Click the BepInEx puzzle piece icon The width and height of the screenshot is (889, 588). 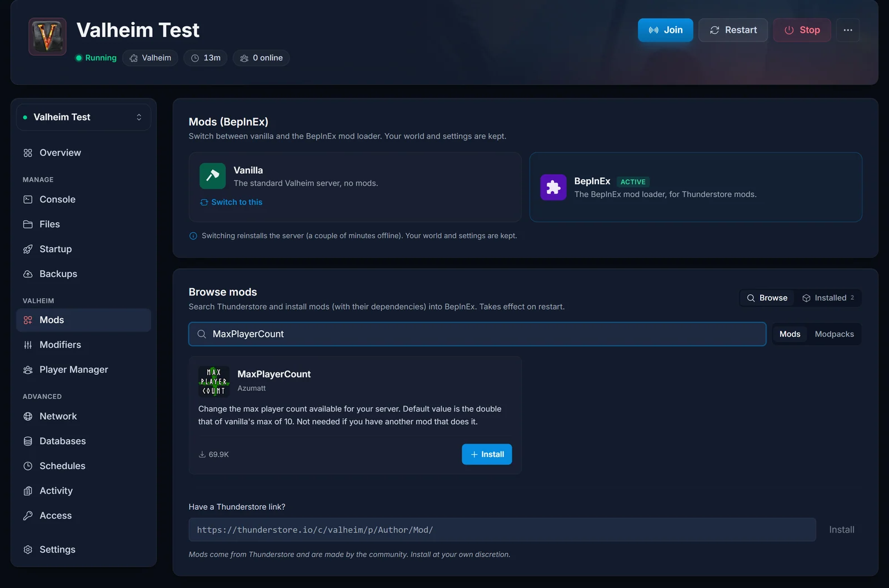coord(553,187)
